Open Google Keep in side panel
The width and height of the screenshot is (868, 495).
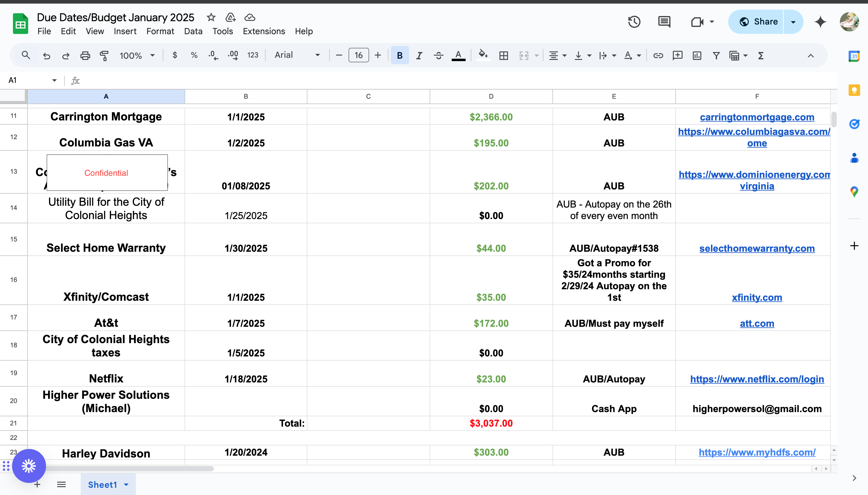(x=854, y=90)
